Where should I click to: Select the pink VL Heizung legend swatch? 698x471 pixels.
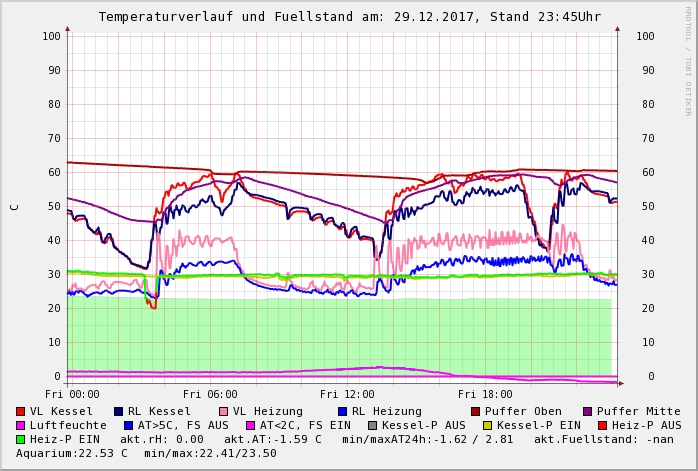point(222,411)
